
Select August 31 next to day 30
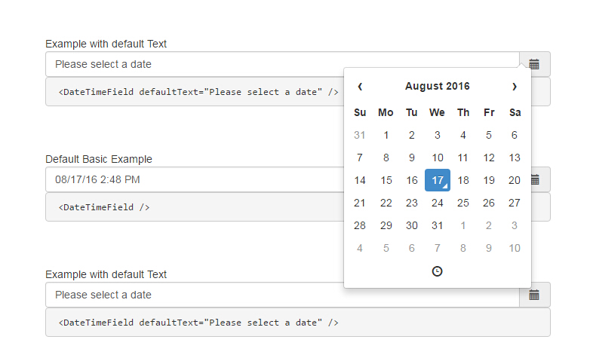click(x=438, y=225)
